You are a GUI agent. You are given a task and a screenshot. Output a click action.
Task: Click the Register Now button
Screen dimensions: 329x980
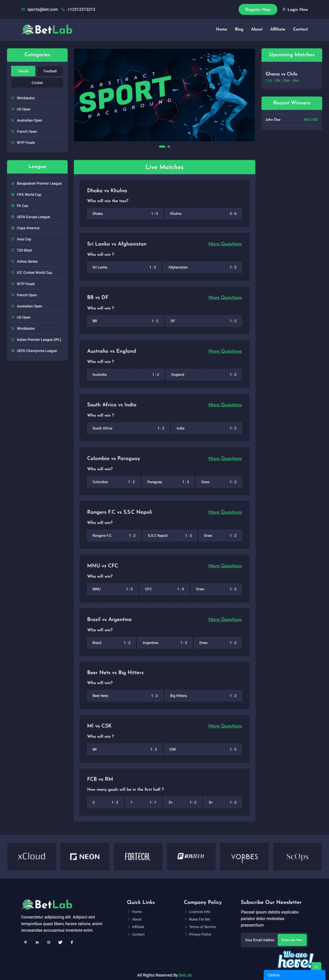click(258, 10)
